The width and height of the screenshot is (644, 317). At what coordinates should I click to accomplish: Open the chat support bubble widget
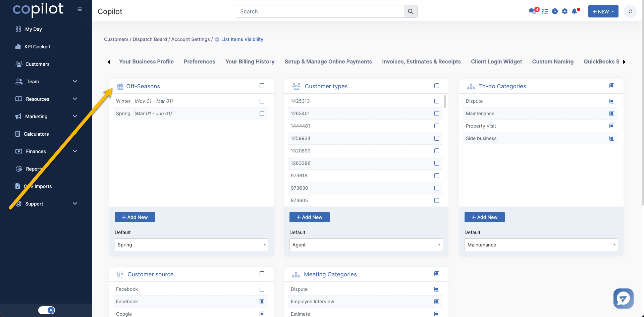click(x=624, y=299)
